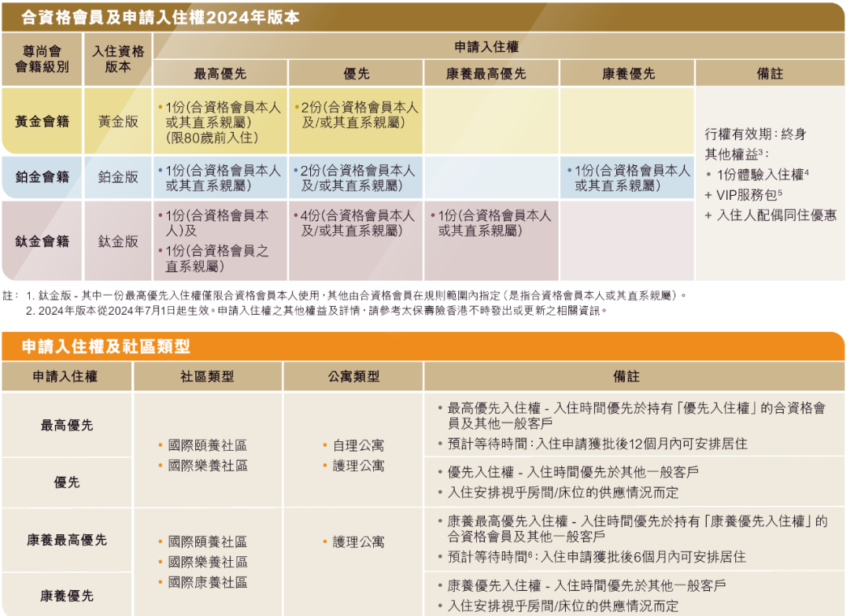Click the 自理公寓 apartment type bullet
Image resolution: width=850 pixels, height=616 pixels.
[358, 445]
